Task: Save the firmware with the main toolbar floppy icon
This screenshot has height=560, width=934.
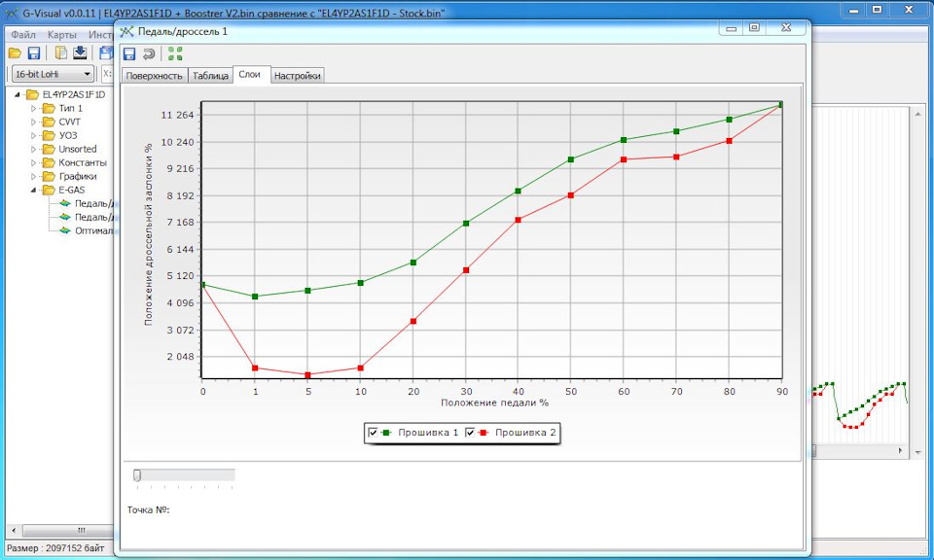Action: coord(34,52)
